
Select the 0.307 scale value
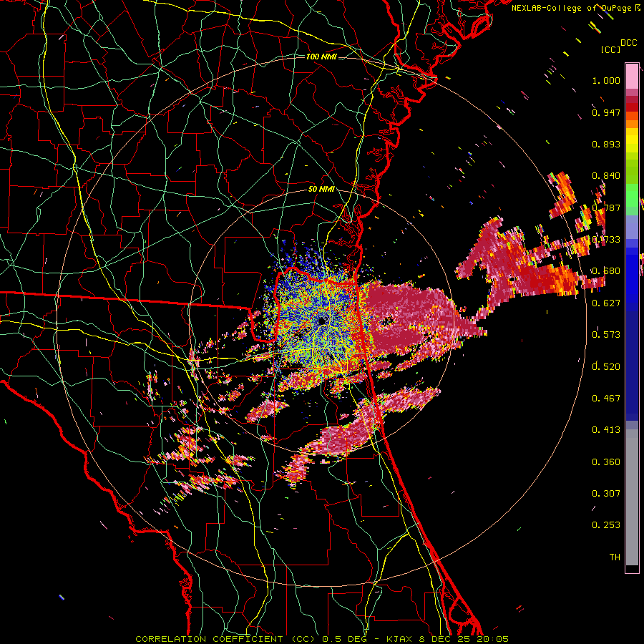[606, 493]
